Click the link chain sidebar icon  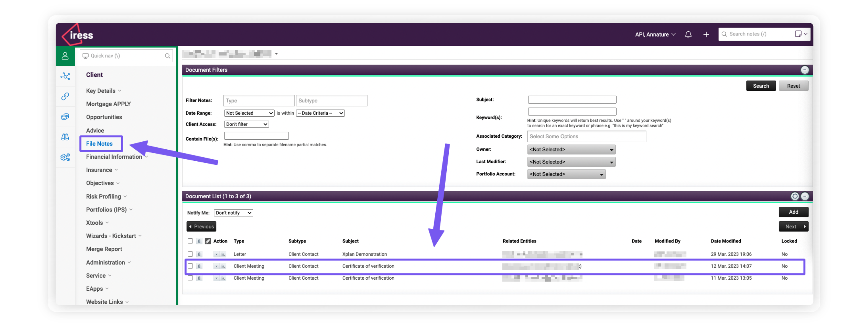pos(65,96)
